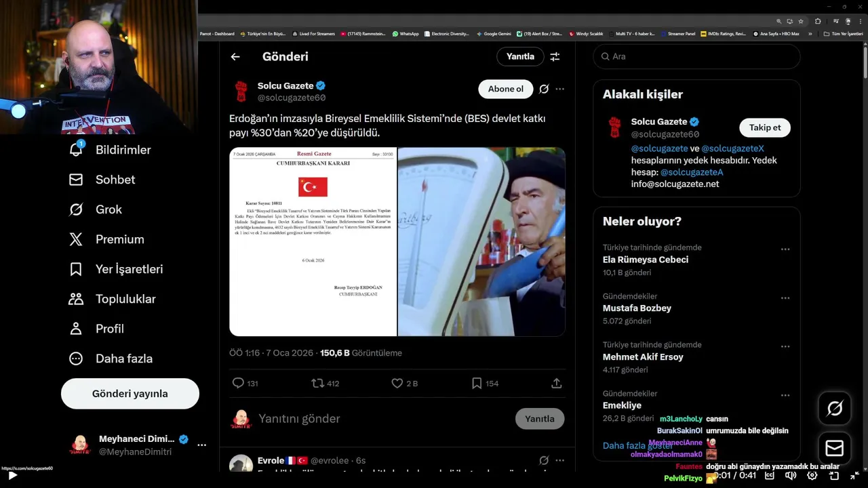
Task: Open the floating messages envelope button
Action: click(x=835, y=449)
